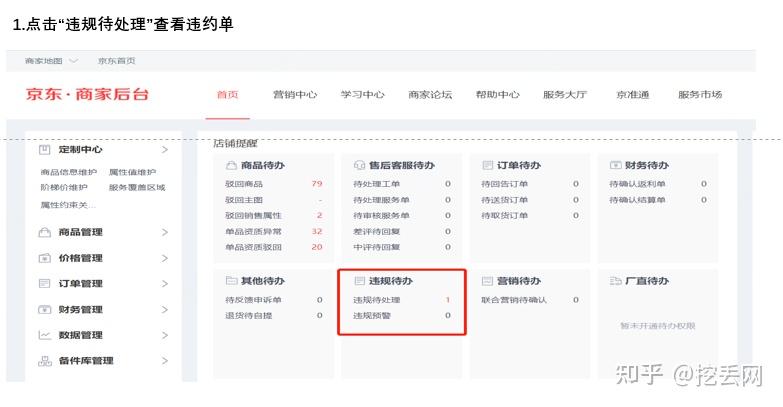783x407 pixels.
Task: Switch to the 营销中心 tab
Action: [x=295, y=94]
